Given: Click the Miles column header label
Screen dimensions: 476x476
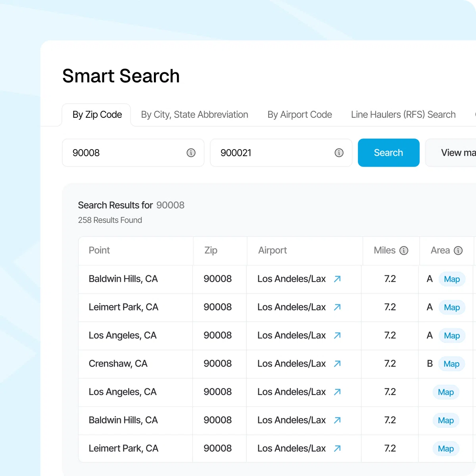Looking at the screenshot, I should (384, 250).
